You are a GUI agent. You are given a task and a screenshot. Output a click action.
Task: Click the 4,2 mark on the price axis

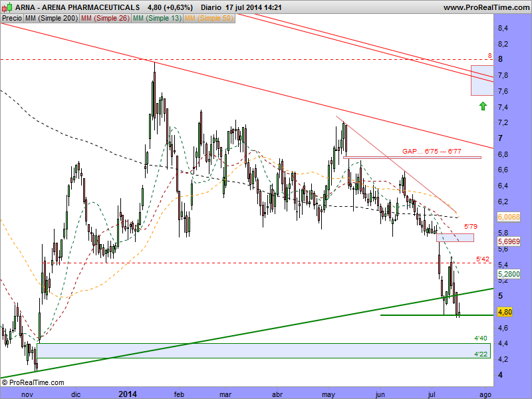503,359
